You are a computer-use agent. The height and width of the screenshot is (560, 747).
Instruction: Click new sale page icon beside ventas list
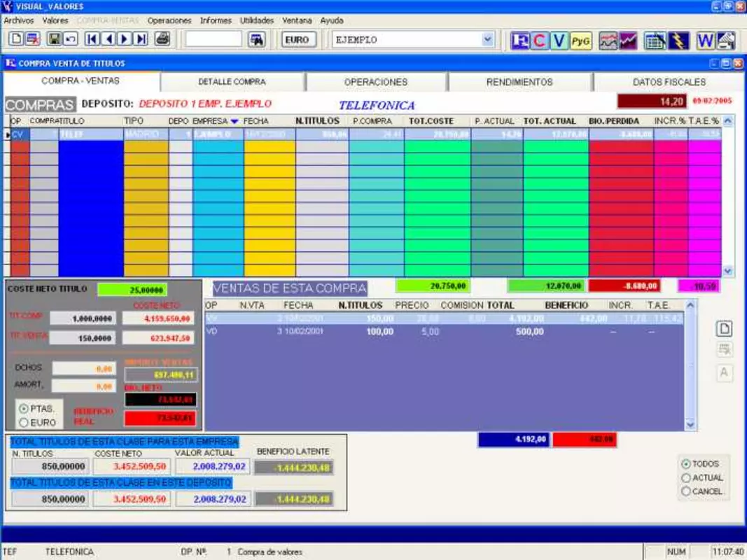(724, 328)
